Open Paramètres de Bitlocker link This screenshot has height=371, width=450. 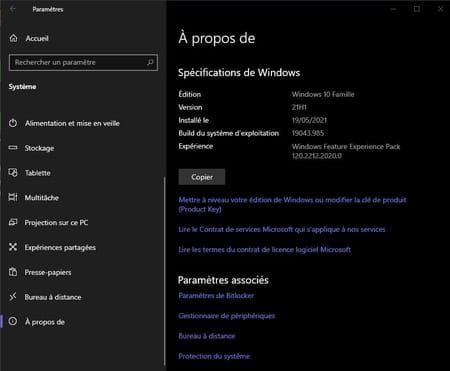click(216, 296)
